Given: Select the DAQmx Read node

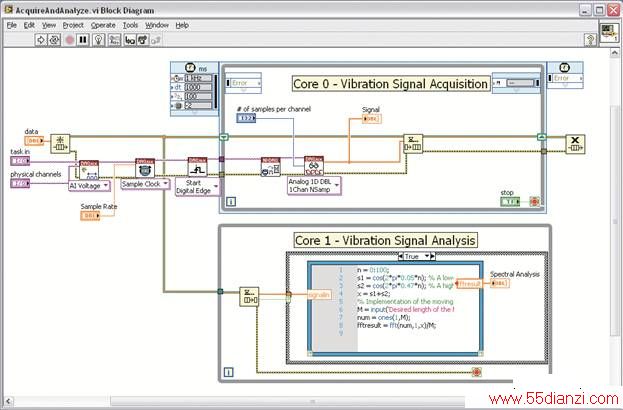Looking at the screenshot, I should (x=314, y=166).
